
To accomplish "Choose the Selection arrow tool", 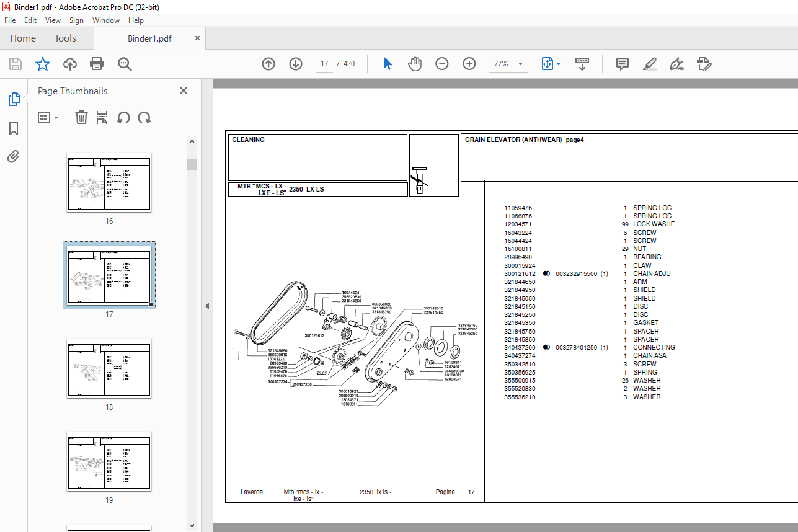I will (388, 64).
